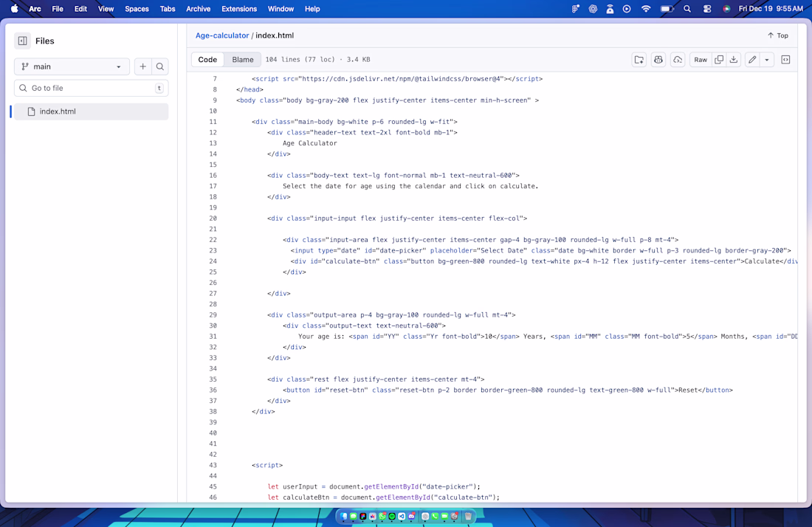
Task: Open Discord from the Dock
Action: point(412,516)
